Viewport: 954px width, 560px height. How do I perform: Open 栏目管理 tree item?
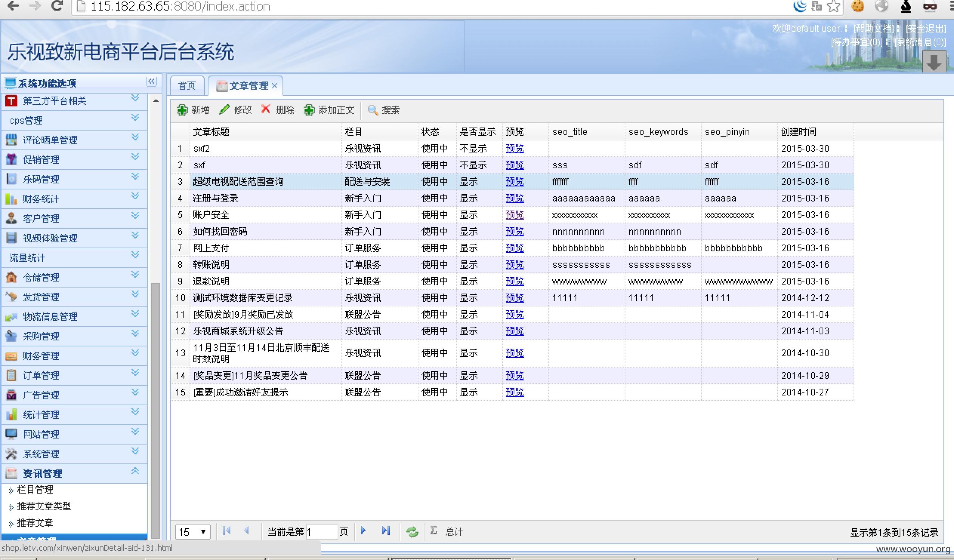pos(35,489)
